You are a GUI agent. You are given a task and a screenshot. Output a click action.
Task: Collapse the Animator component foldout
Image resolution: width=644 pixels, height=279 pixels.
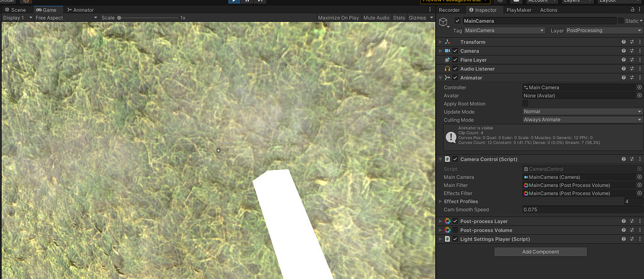440,77
